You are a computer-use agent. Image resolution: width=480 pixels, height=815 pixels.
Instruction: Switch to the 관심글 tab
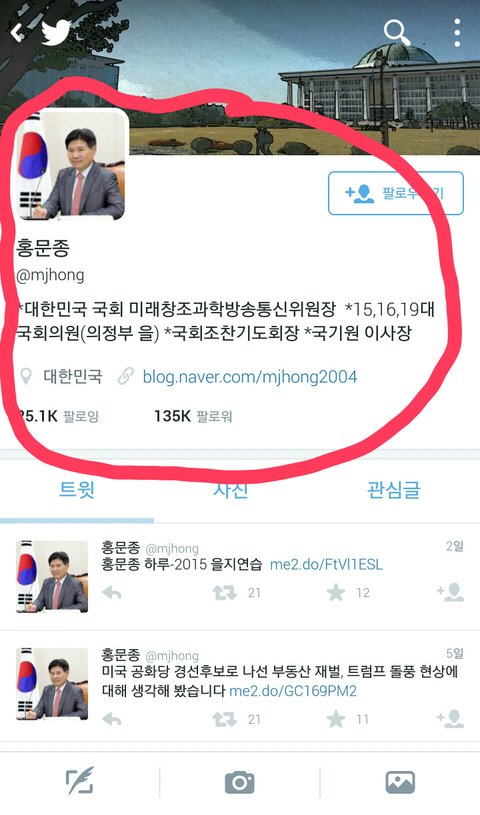click(393, 490)
